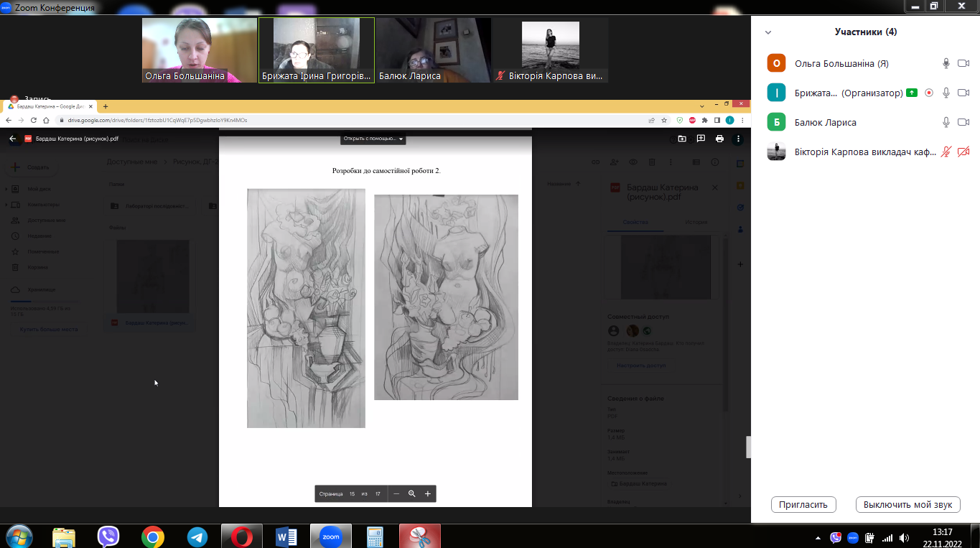
Task: Toggle microphone for Ольга Большаніна
Action: [x=946, y=63]
